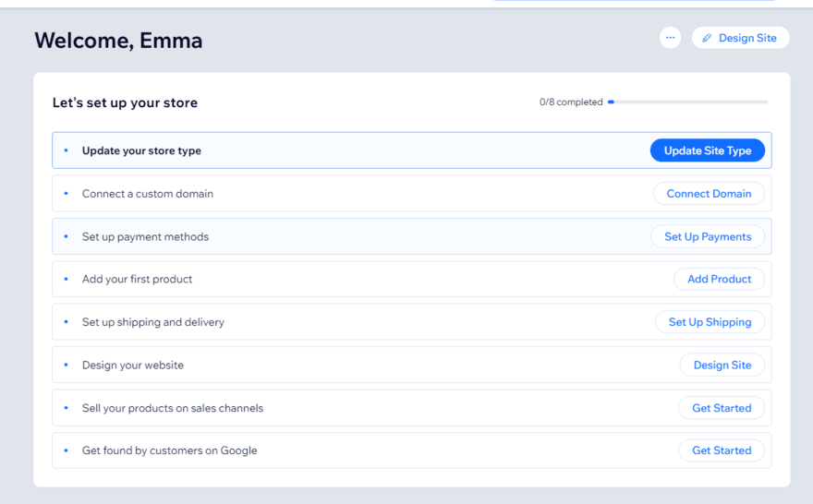The width and height of the screenshot is (813, 504).
Task: Click the Set Up Payments button
Action: 708,236
